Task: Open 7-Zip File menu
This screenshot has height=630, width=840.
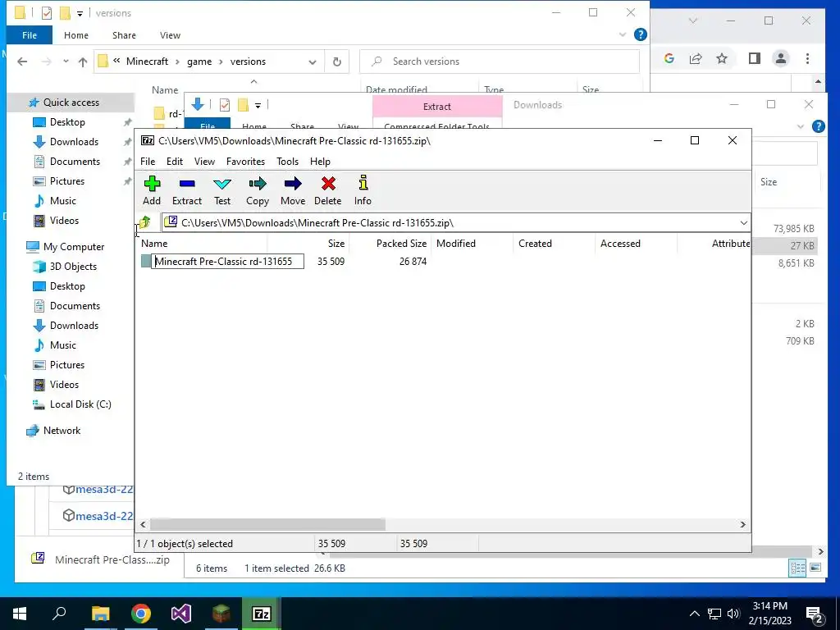Action: tap(148, 162)
